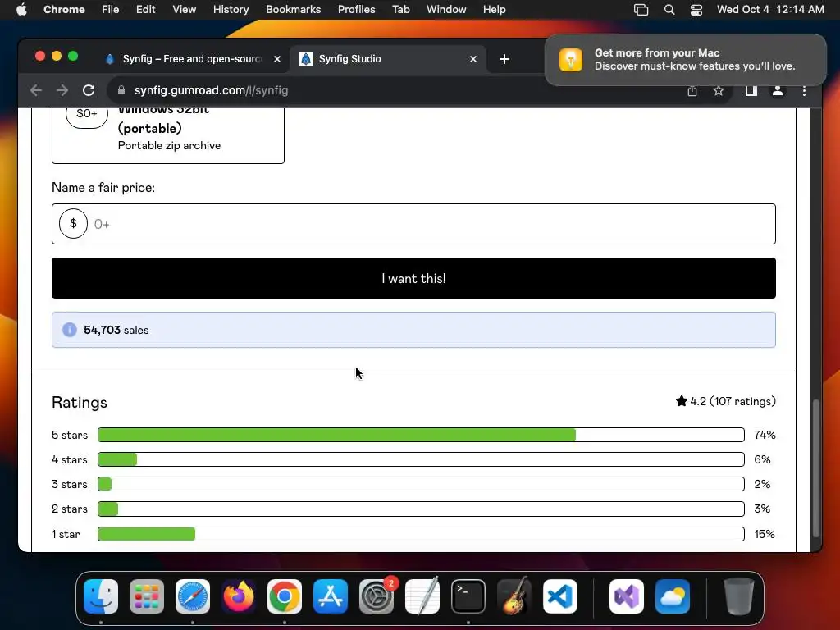Click the 15% rating percentage

pos(765,534)
